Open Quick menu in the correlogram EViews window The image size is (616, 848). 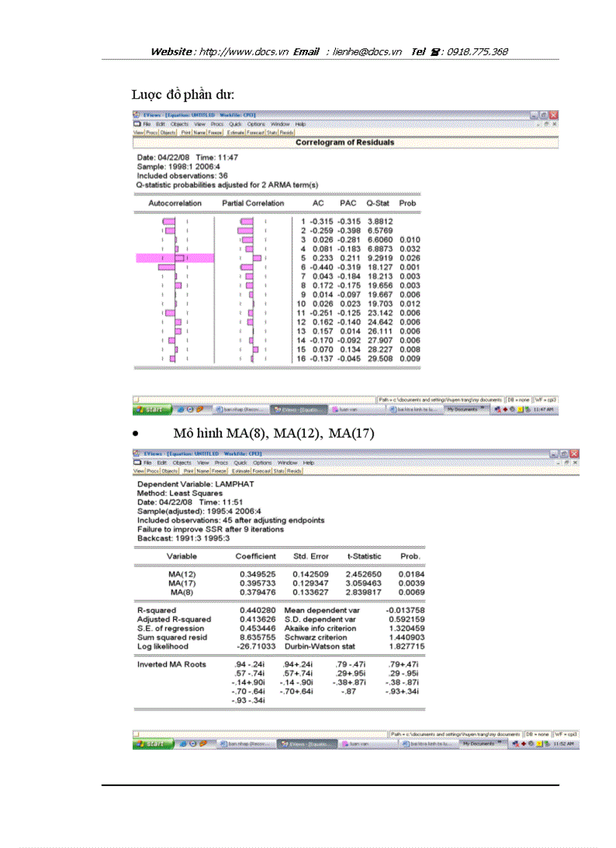point(236,124)
